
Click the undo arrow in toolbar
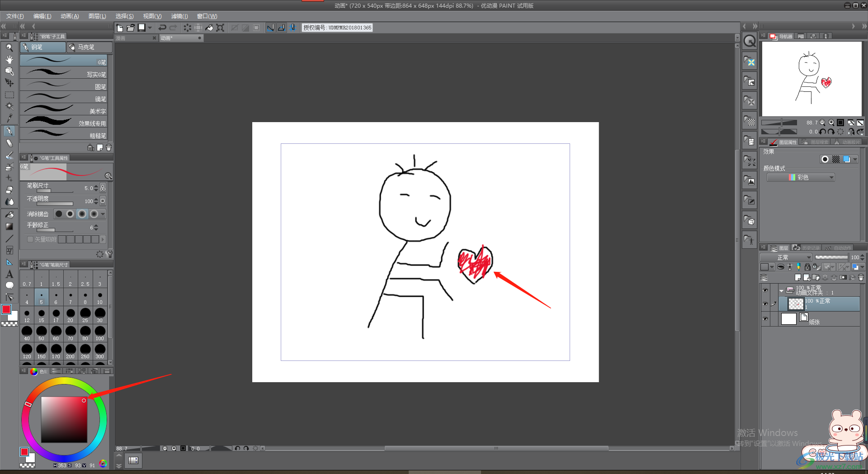(x=162, y=28)
